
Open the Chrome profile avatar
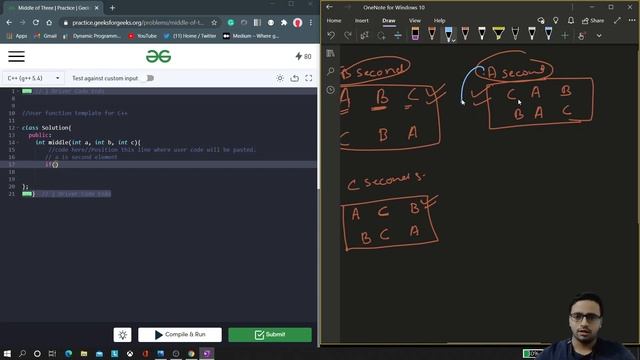click(298, 22)
